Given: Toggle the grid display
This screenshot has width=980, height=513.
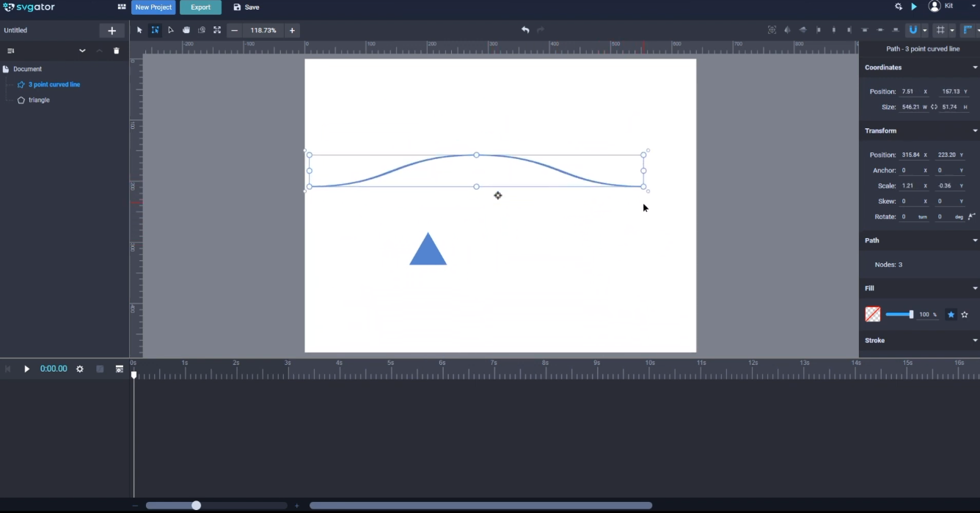Looking at the screenshot, I should (940, 30).
